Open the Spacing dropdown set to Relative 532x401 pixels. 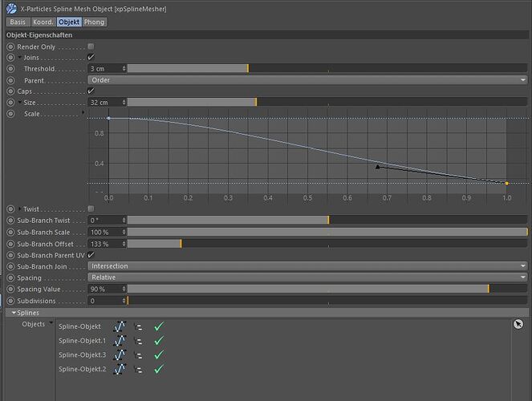[307, 277]
